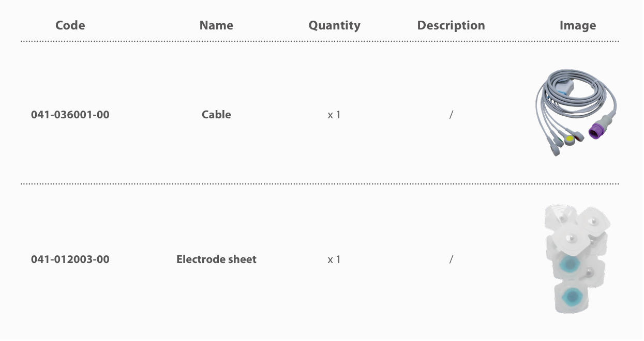Click the Quantity column header
Viewport: 644px width, 341px height.
click(334, 25)
